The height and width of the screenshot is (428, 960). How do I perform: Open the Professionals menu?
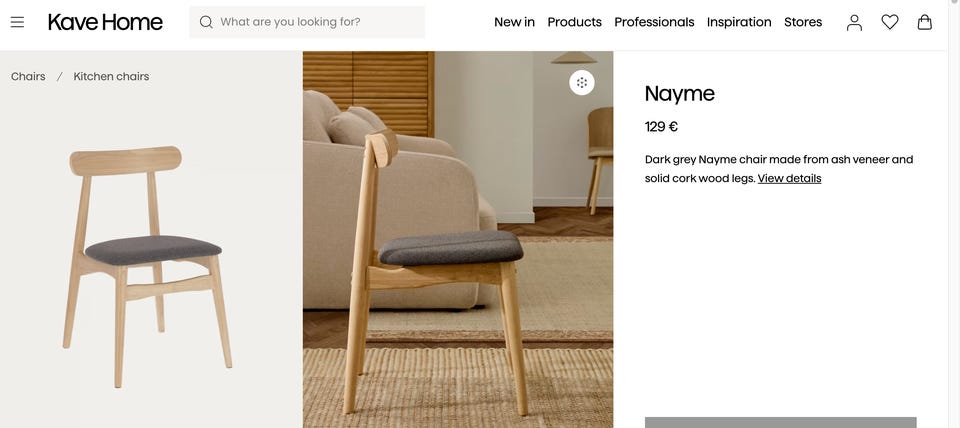click(654, 22)
